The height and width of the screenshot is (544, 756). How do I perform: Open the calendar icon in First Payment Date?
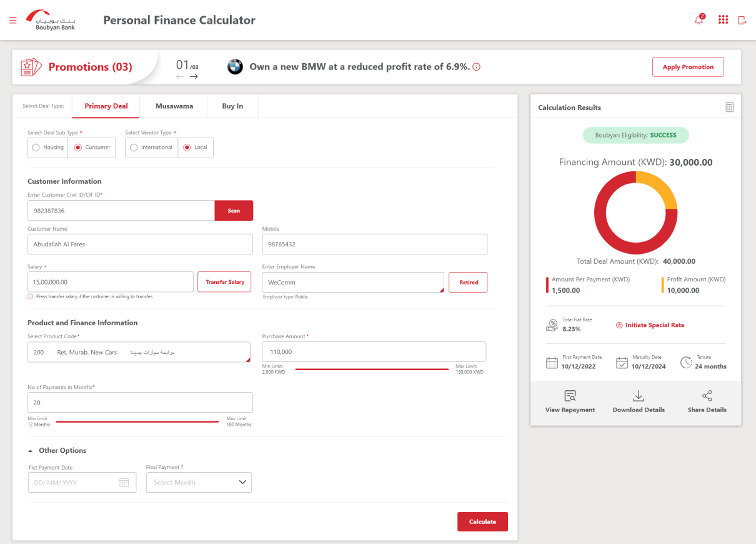click(x=124, y=482)
